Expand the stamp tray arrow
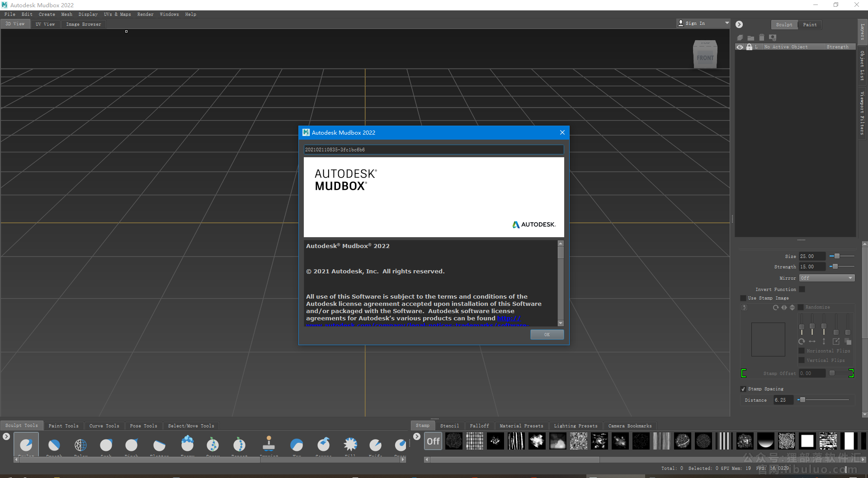 417,436
